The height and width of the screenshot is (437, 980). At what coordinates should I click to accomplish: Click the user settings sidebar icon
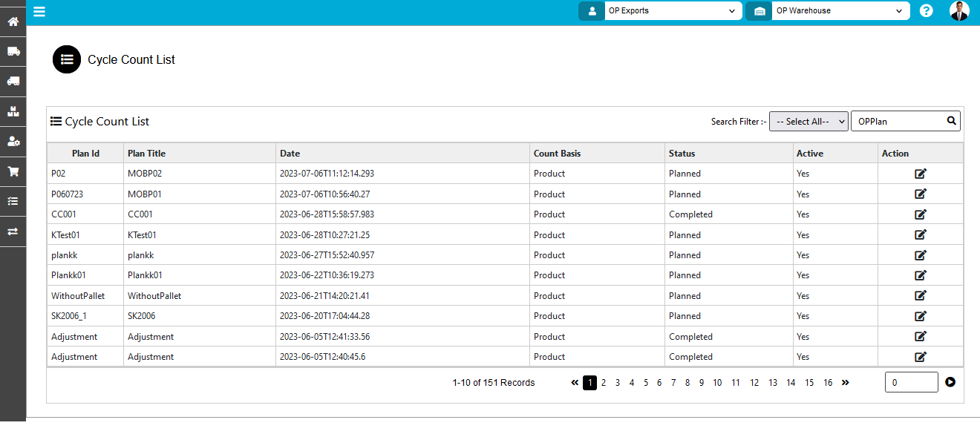point(13,141)
